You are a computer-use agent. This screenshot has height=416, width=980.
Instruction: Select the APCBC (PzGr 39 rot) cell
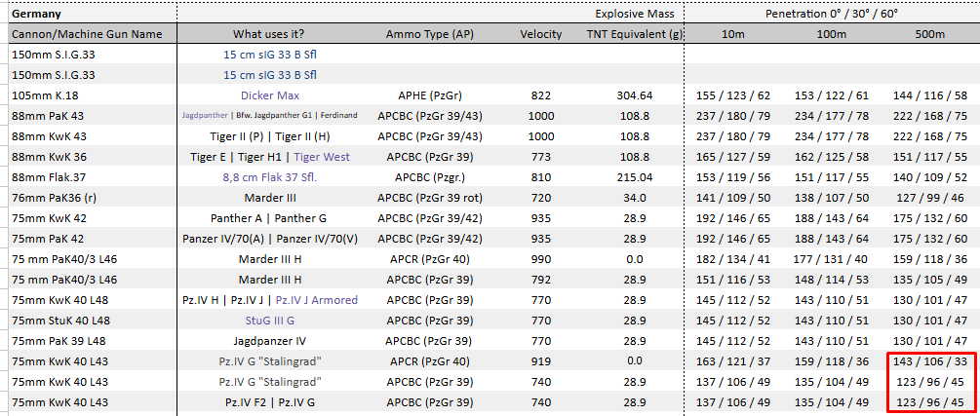pyautogui.click(x=431, y=198)
